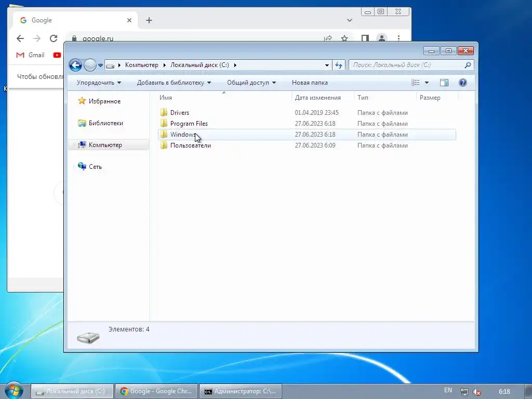Reload page in Chrome
This screenshot has height=399, width=532.
(x=54, y=38)
